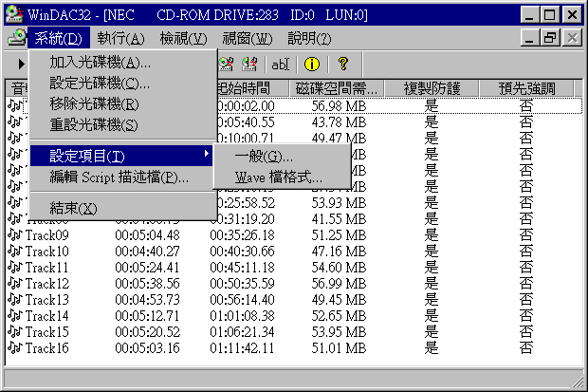
Task: Click the Track14 music note icon
Action: tap(15, 316)
